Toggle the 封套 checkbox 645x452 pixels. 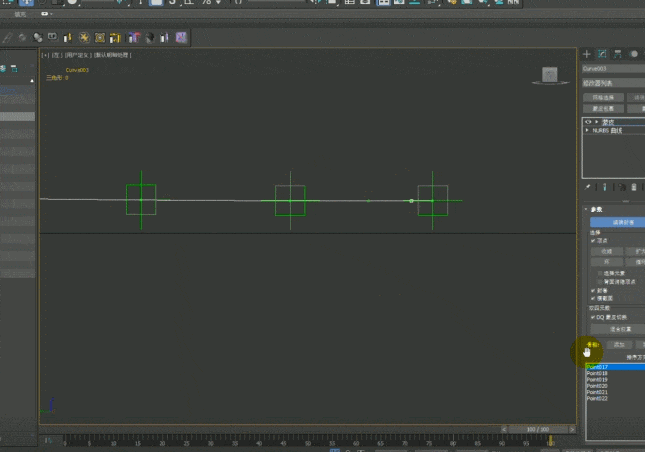[x=593, y=290]
